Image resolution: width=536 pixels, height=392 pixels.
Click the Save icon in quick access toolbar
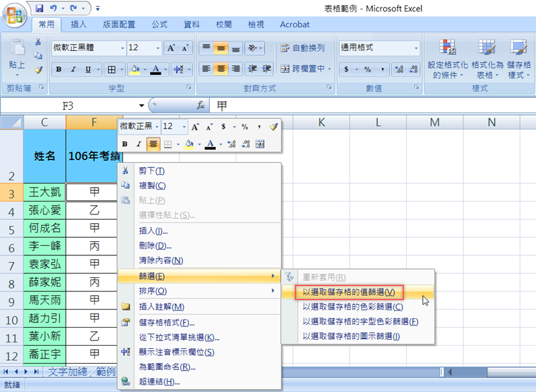point(40,9)
